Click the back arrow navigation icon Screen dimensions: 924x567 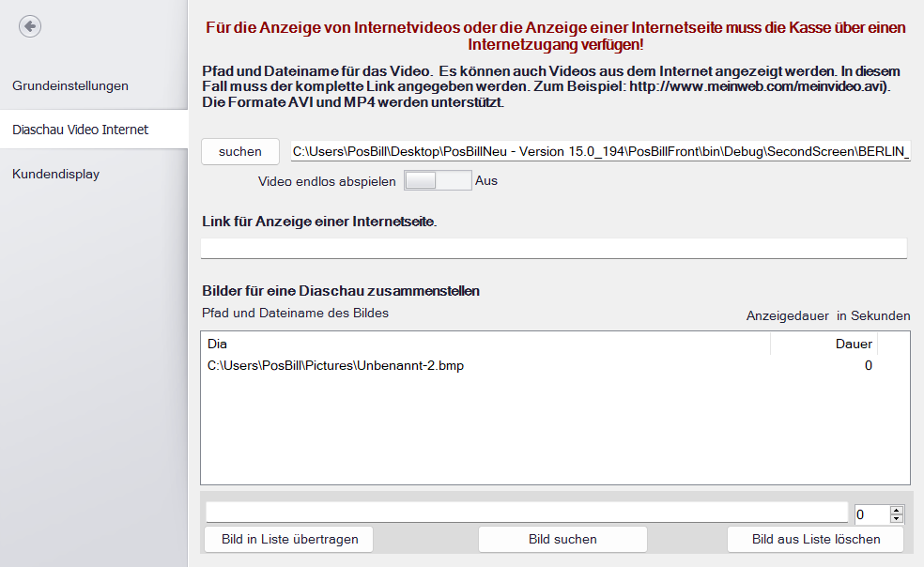(x=29, y=26)
